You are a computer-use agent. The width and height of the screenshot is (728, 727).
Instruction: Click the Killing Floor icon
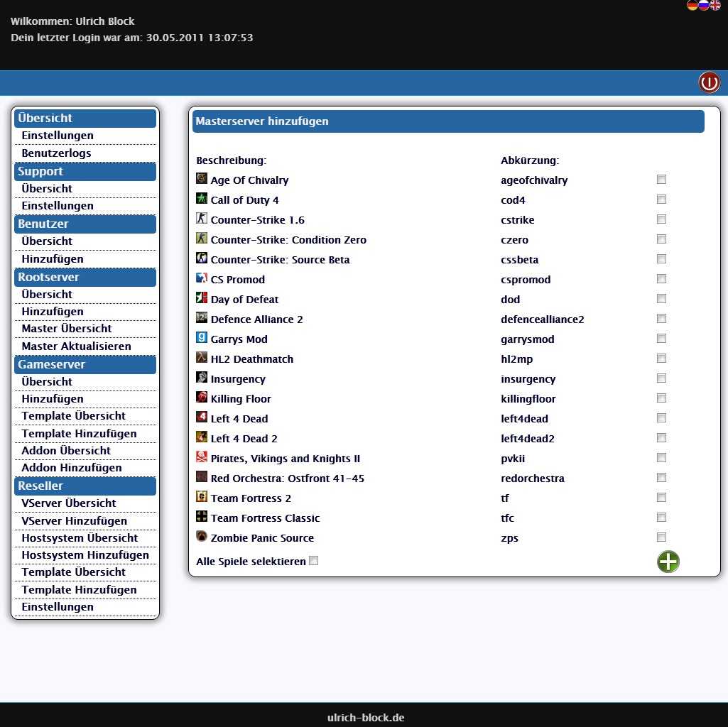click(x=202, y=398)
